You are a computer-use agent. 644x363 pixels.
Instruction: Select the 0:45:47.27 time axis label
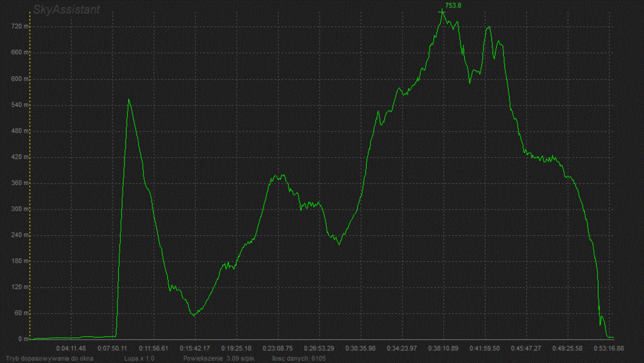(525, 347)
